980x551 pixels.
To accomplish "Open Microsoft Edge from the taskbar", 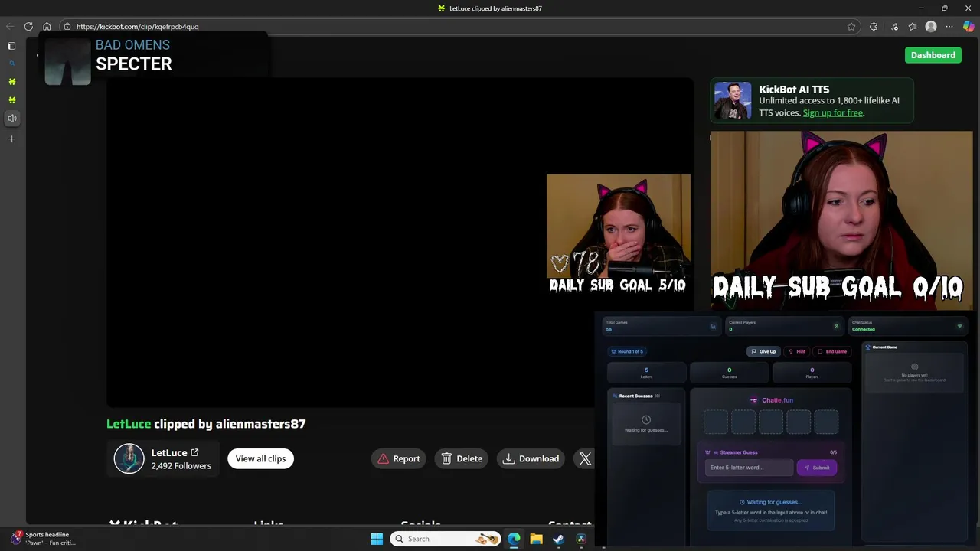I will (514, 539).
